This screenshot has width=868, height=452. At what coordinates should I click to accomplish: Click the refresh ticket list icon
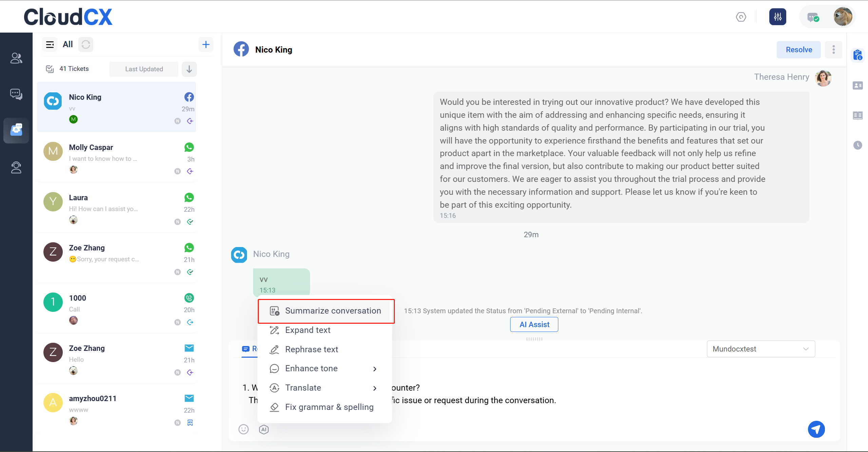[x=86, y=44]
